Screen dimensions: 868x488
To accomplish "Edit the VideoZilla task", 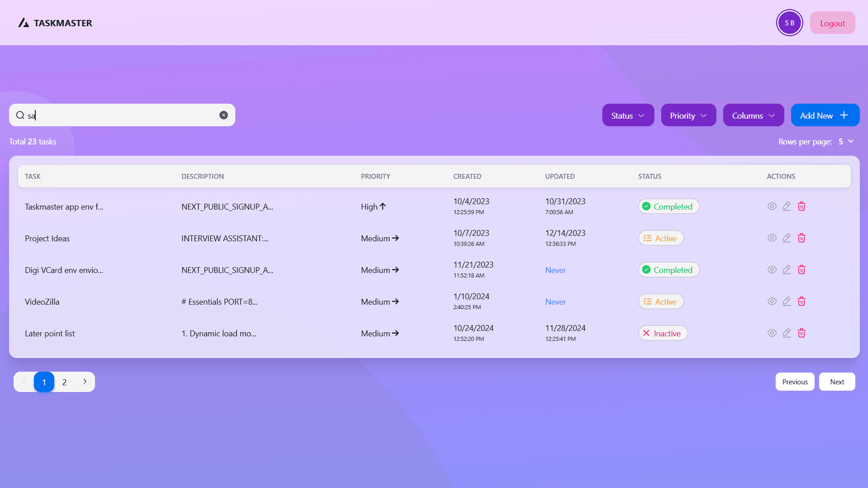I will point(787,301).
